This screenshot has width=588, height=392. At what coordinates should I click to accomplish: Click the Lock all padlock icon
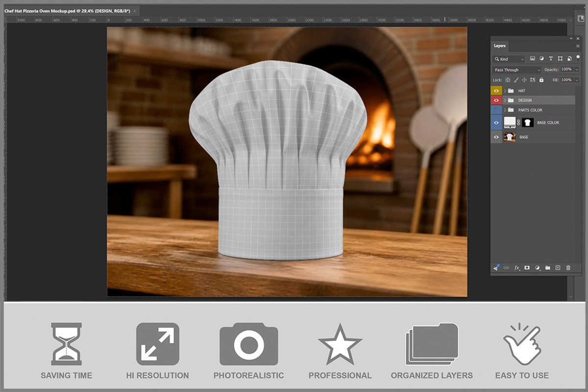(541, 80)
